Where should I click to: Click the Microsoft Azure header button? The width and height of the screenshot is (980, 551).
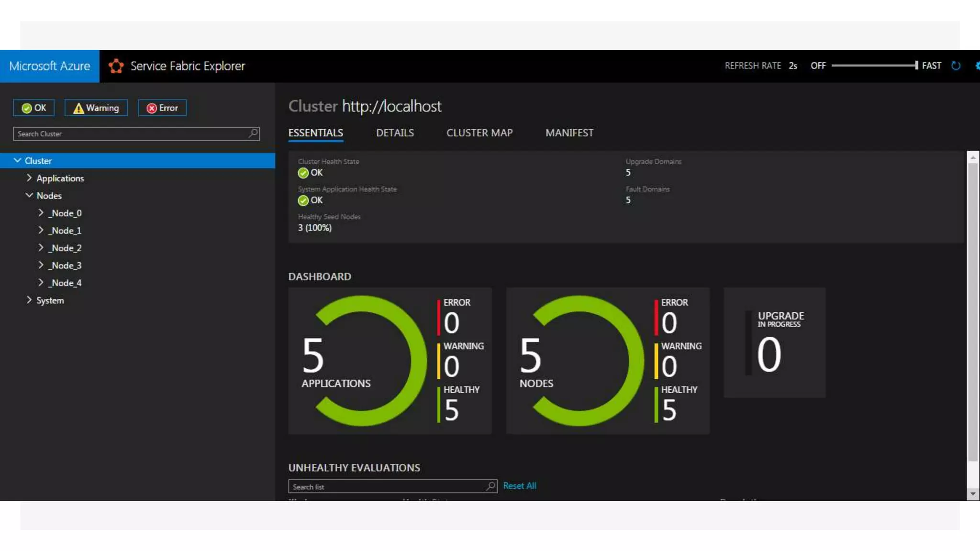click(x=50, y=66)
